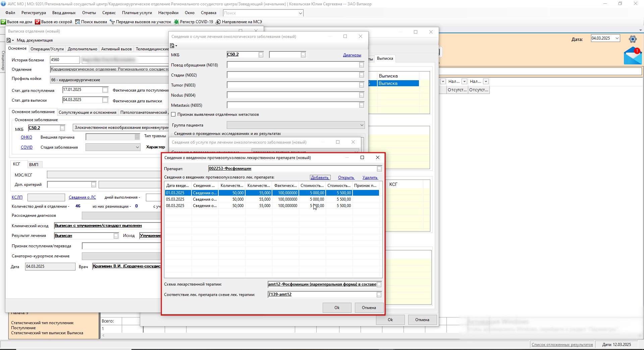The height and width of the screenshot is (350, 644).
Task: Open the 'Регистратура' menu
Action: tap(34, 13)
